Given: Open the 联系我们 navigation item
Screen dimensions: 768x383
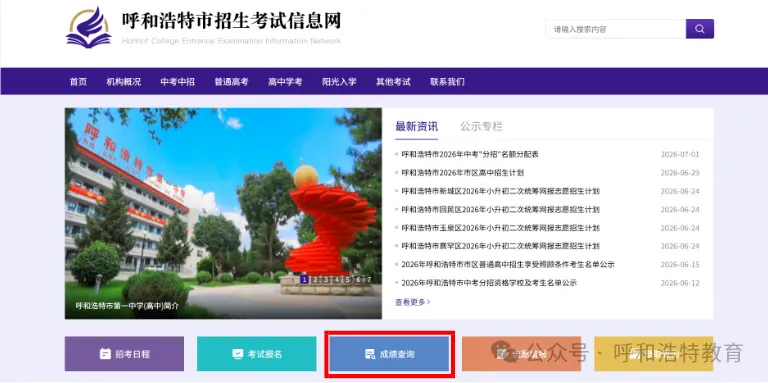Looking at the screenshot, I should 447,82.
